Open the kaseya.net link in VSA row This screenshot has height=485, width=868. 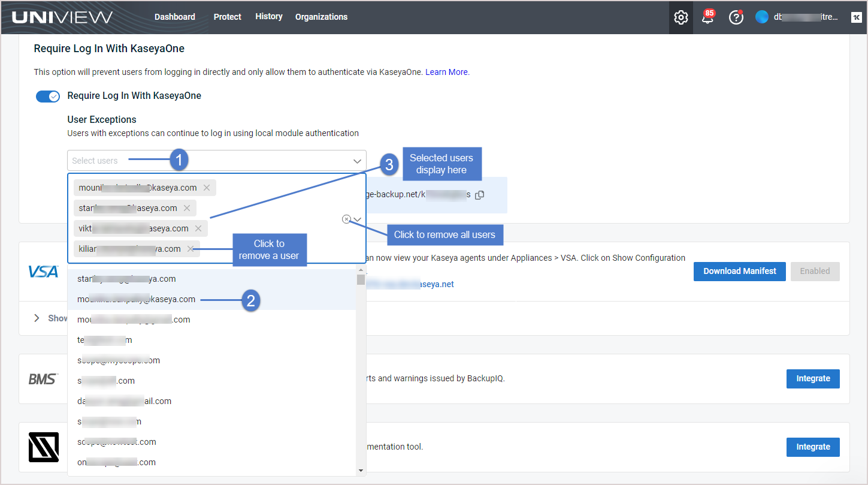pyautogui.click(x=410, y=284)
